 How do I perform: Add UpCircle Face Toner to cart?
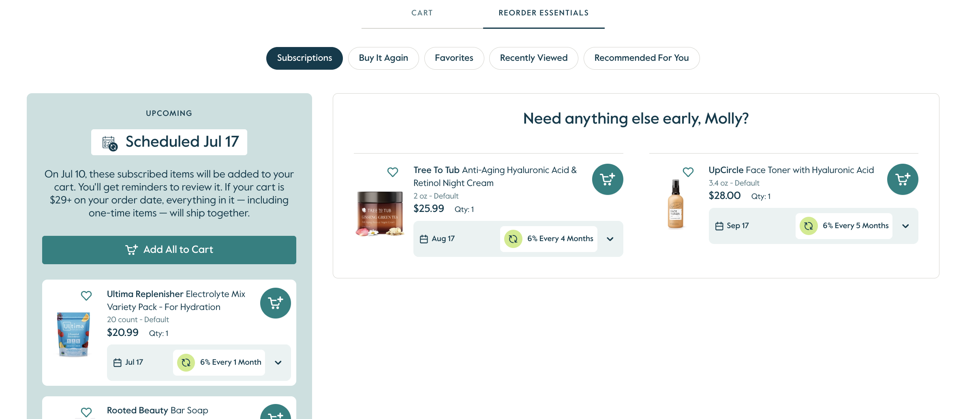pyautogui.click(x=903, y=179)
